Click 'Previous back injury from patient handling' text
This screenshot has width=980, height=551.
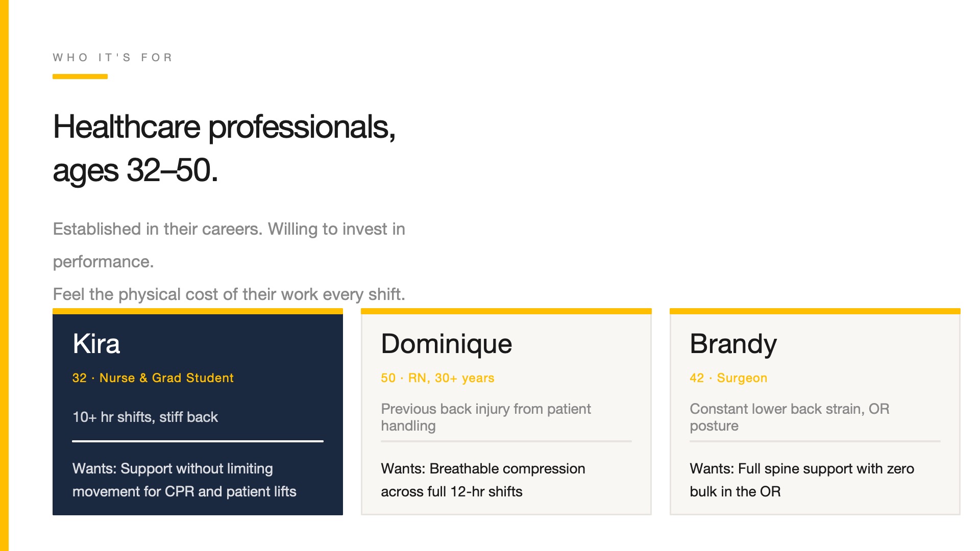click(x=486, y=417)
